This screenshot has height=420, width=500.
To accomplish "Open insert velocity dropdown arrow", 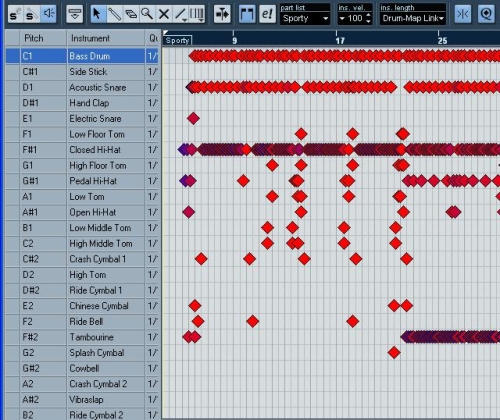I will tap(342, 19).
